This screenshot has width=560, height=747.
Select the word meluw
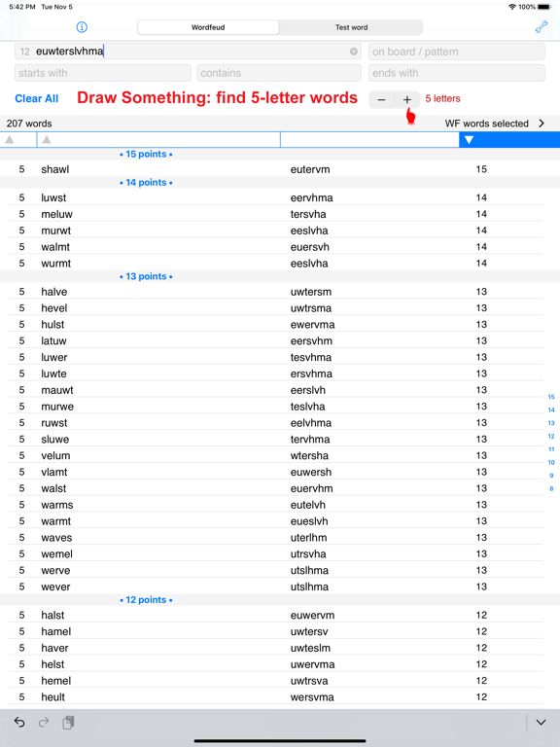coord(56,214)
